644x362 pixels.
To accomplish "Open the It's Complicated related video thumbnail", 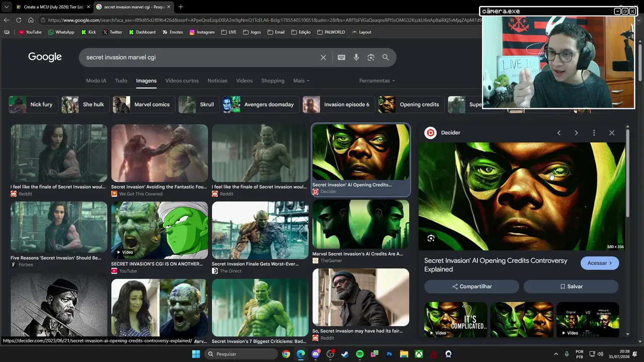I will pos(456,320).
